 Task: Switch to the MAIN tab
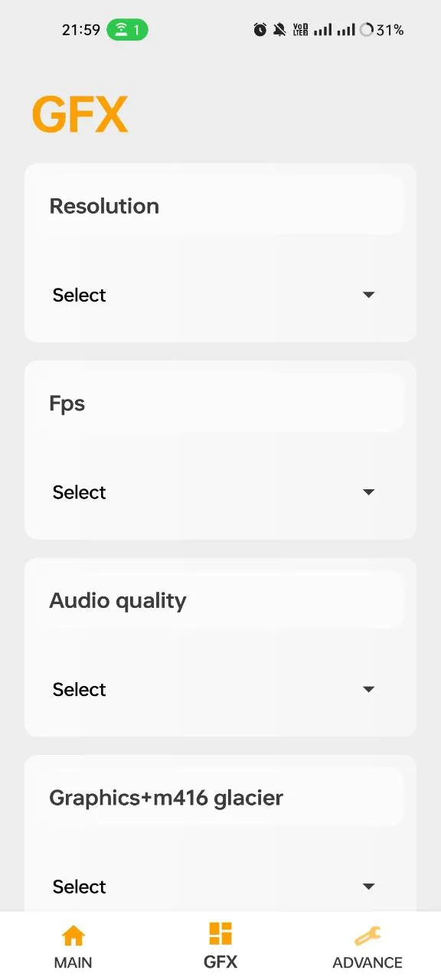coord(73,962)
